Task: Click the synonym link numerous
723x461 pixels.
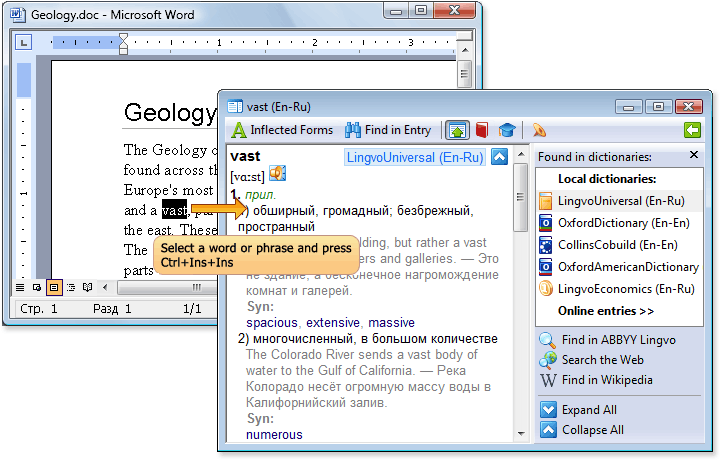Action: pos(274,435)
